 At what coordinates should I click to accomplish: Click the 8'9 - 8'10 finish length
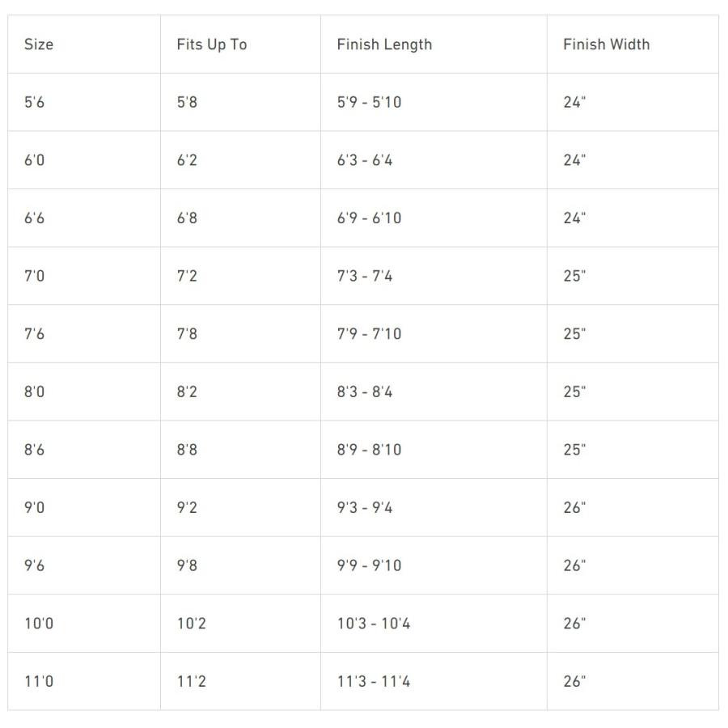point(369,450)
